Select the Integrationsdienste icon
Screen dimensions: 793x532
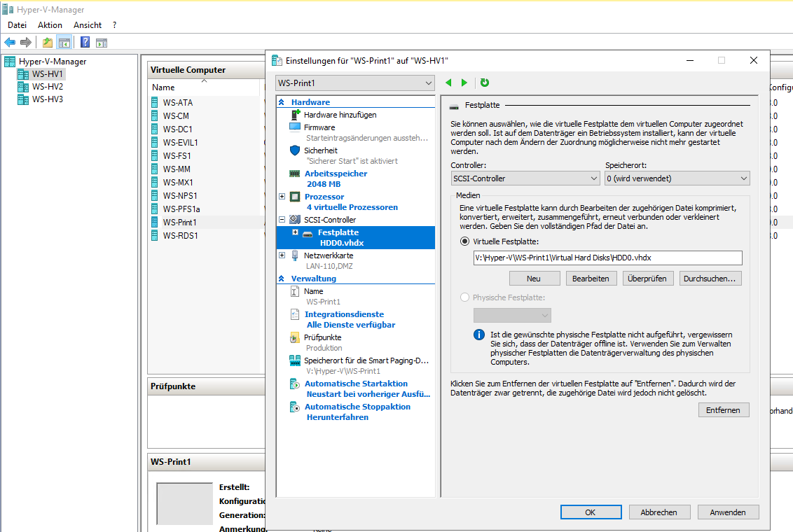pyautogui.click(x=295, y=314)
